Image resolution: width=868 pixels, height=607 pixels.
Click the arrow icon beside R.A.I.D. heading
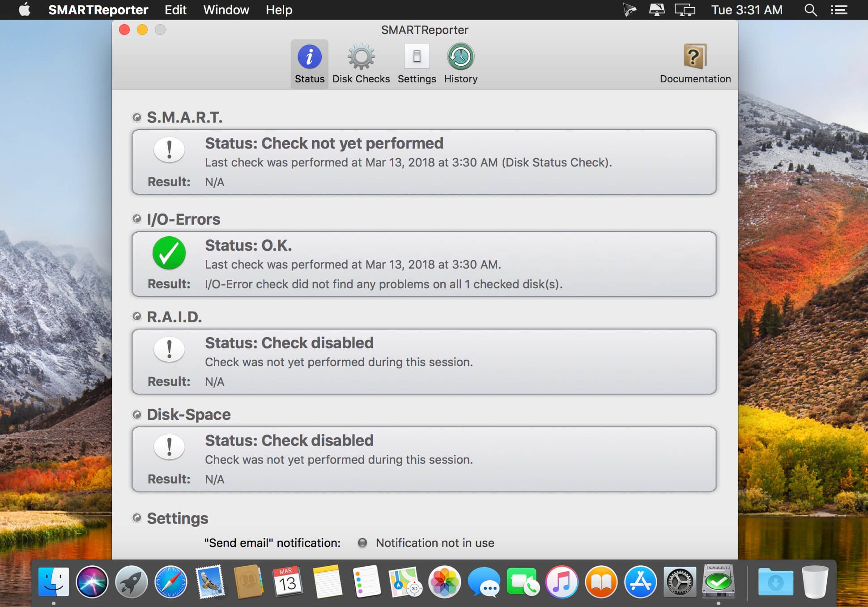[137, 316]
